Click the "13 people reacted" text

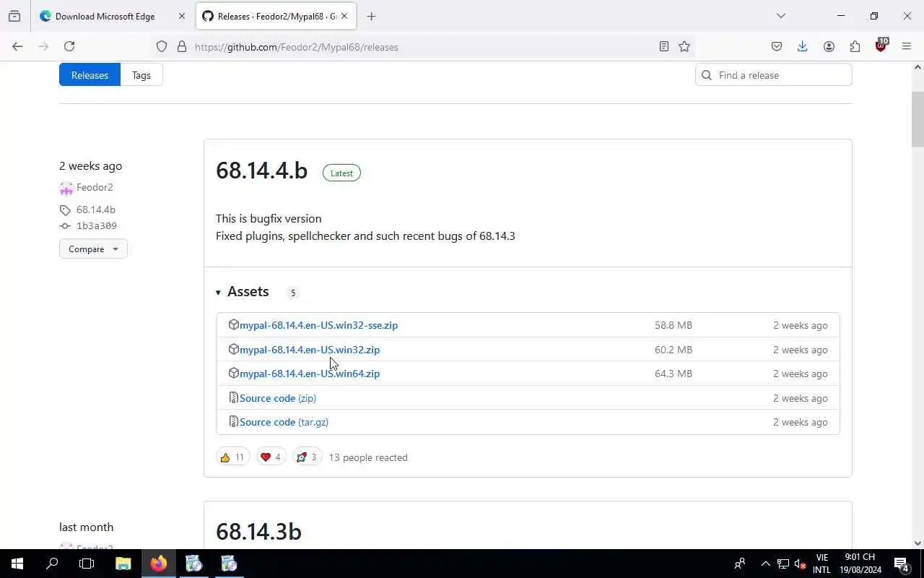pos(368,457)
